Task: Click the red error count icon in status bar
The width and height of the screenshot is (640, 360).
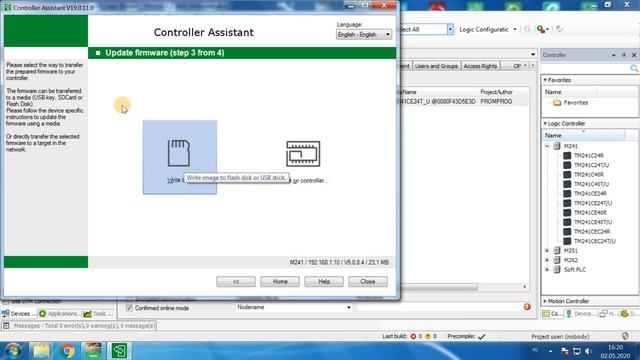Action: (x=413, y=336)
